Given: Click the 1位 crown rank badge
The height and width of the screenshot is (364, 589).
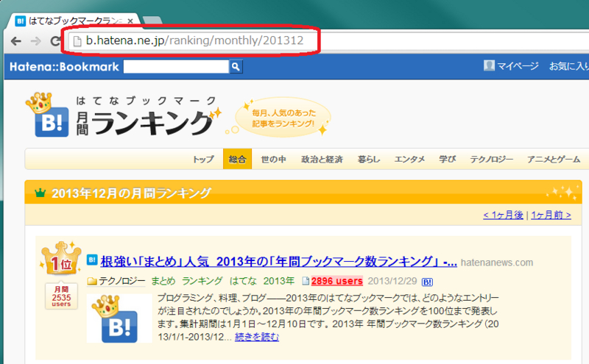Looking at the screenshot, I should [61, 259].
